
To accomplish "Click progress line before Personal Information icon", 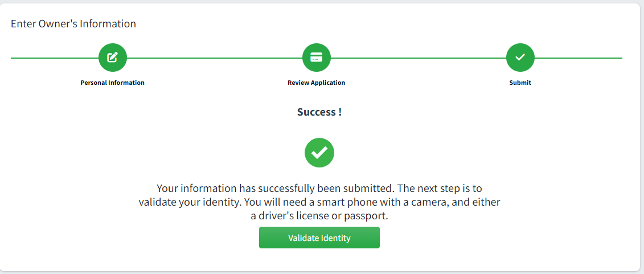I will pyautogui.click(x=55, y=58).
